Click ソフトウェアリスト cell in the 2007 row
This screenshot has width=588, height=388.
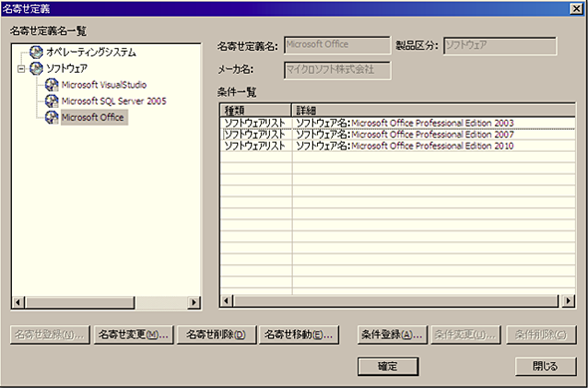click(255, 135)
